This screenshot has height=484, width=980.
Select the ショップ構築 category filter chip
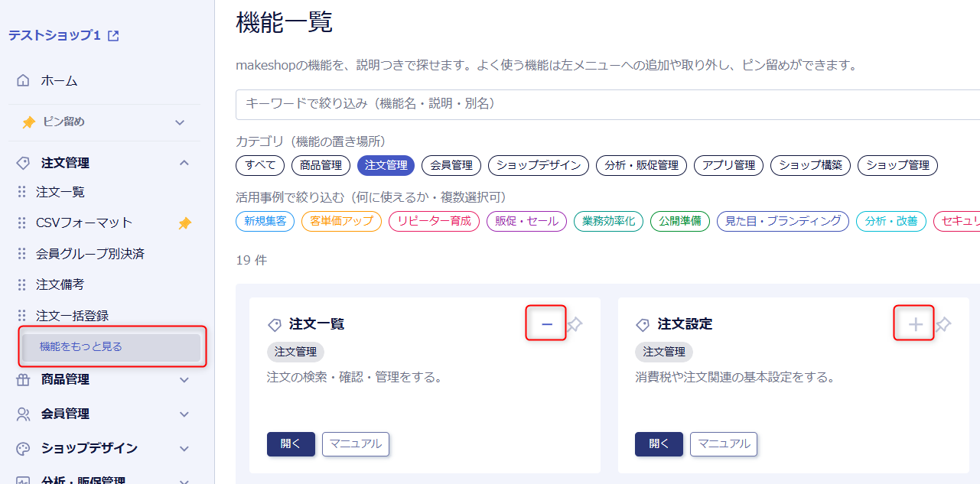point(810,165)
